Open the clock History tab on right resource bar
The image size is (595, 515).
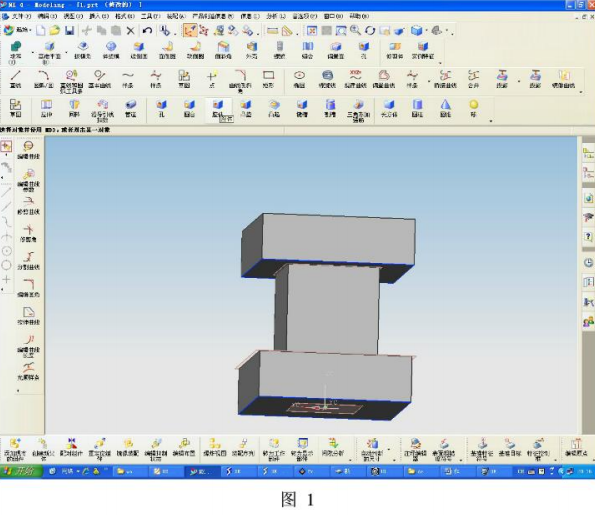click(588, 263)
